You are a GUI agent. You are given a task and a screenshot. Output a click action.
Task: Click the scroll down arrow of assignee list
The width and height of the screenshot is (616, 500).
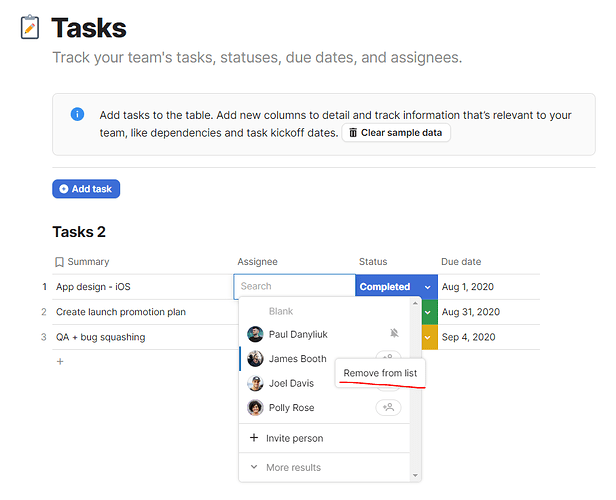click(415, 475)
